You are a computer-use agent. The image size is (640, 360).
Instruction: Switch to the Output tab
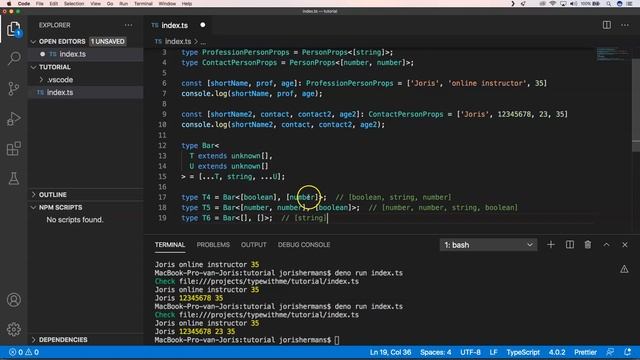coord(253,244)
